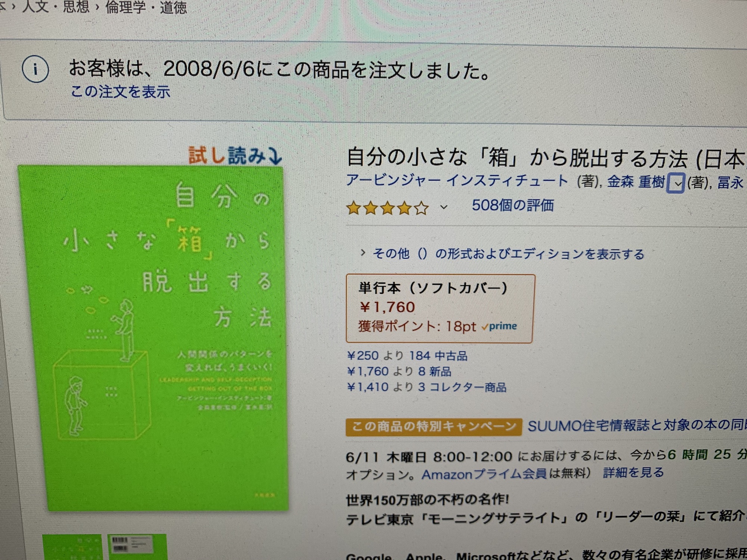
Task: Open the SUUMO住宅情報誌 campaign link
Action: (637, 425)
